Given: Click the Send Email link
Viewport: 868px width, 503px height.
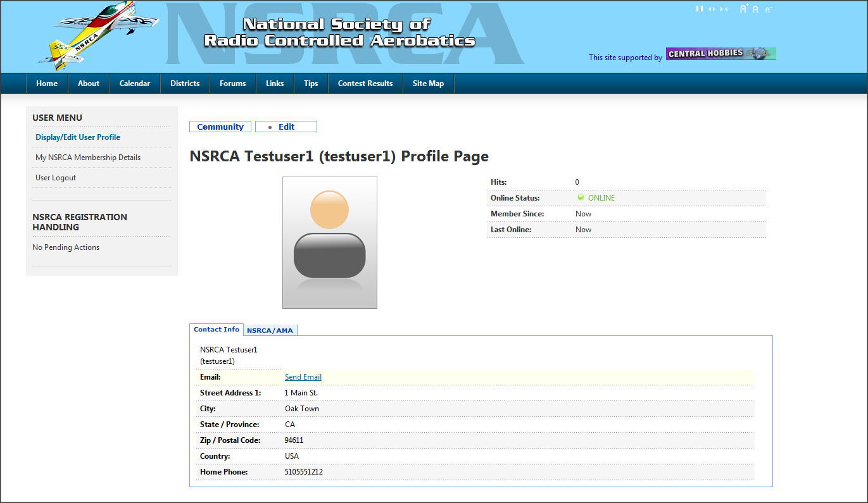Looking at the screenshot, I should 303,377.
